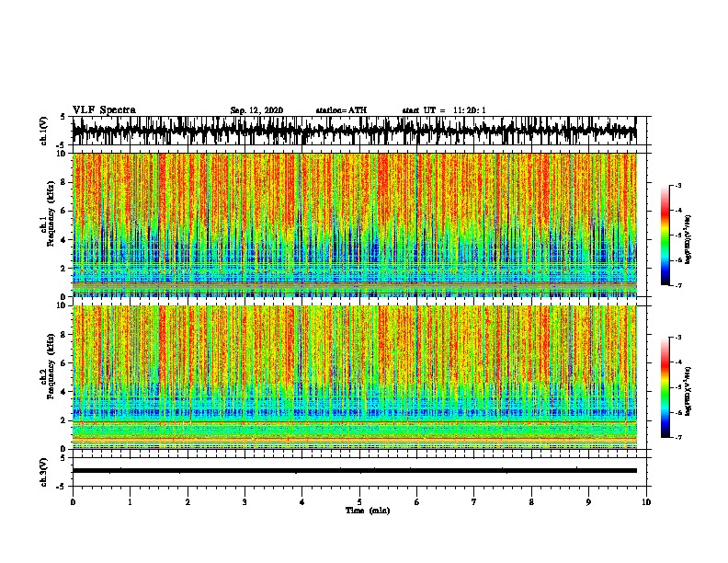Click the "0" tick on the time axis

coord(73,502)
